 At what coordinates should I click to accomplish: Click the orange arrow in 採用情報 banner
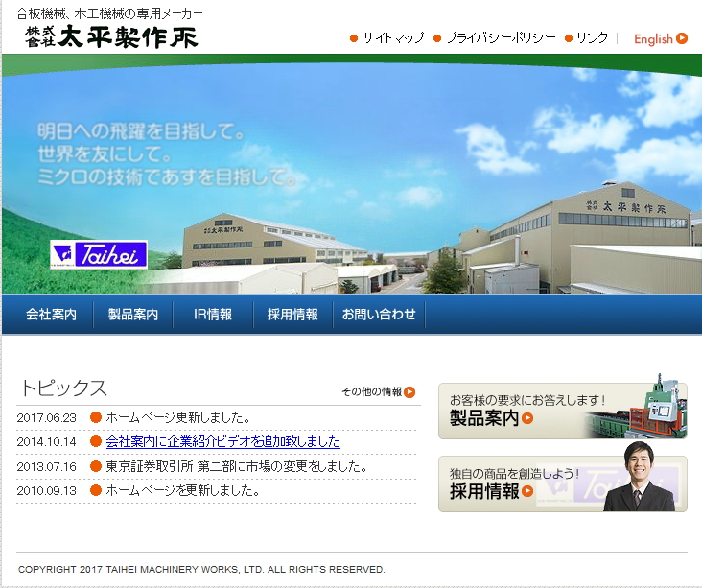pyautogui.click(x=527, y=491)
